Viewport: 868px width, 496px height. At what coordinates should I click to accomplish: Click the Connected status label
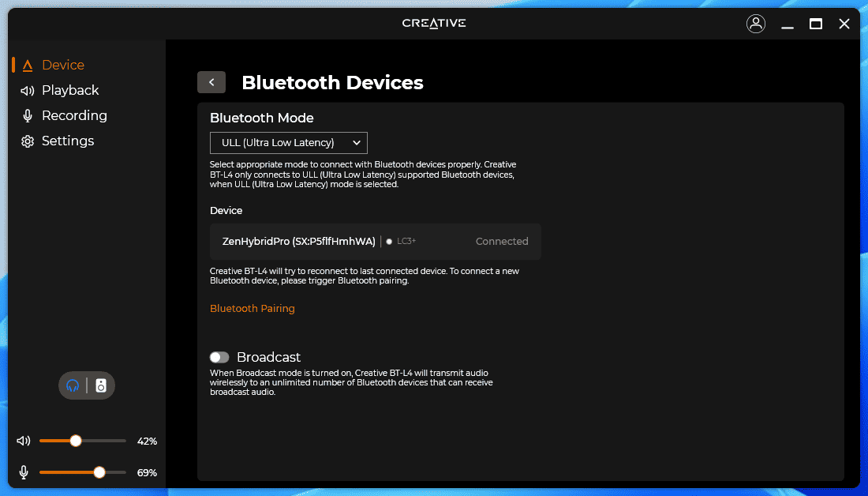502,242
